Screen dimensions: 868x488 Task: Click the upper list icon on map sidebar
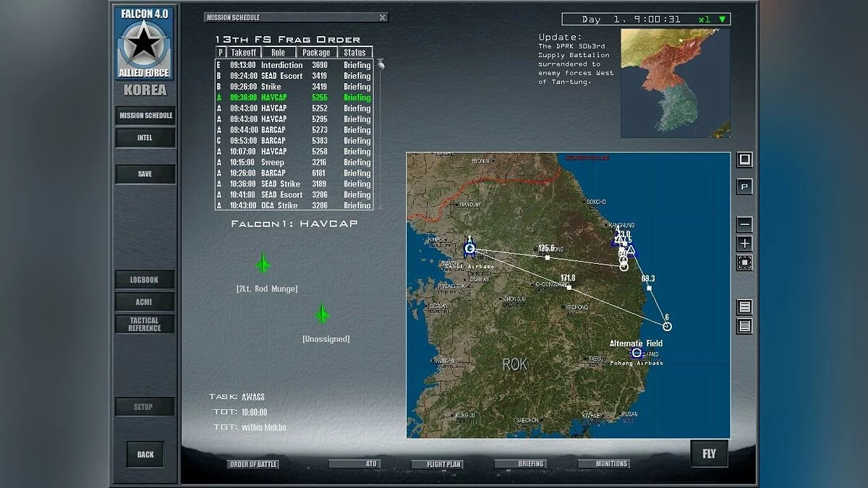[744, 308]
